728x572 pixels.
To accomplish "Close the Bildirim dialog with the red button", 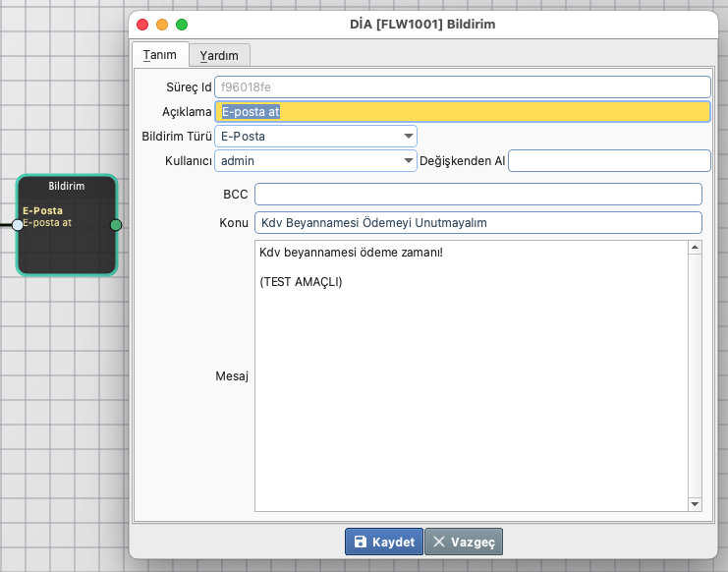I will pyautogui.click(x=143, y=23).
